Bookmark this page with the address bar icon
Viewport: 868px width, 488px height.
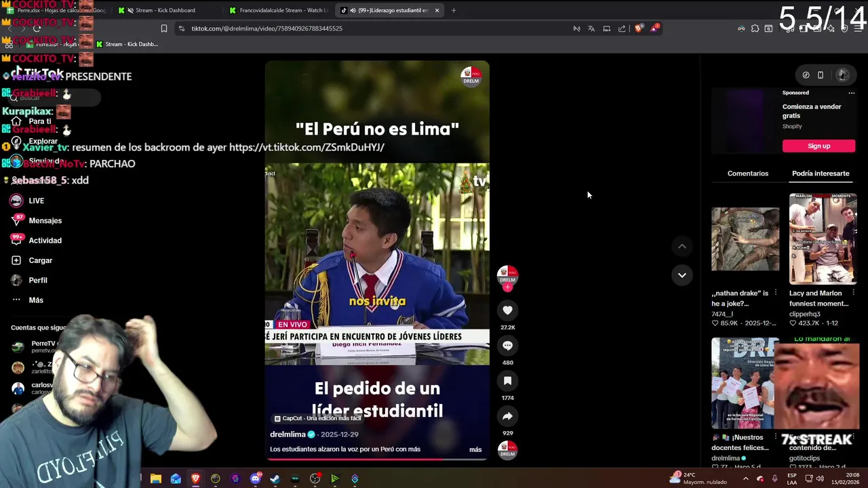coord(164,28)
